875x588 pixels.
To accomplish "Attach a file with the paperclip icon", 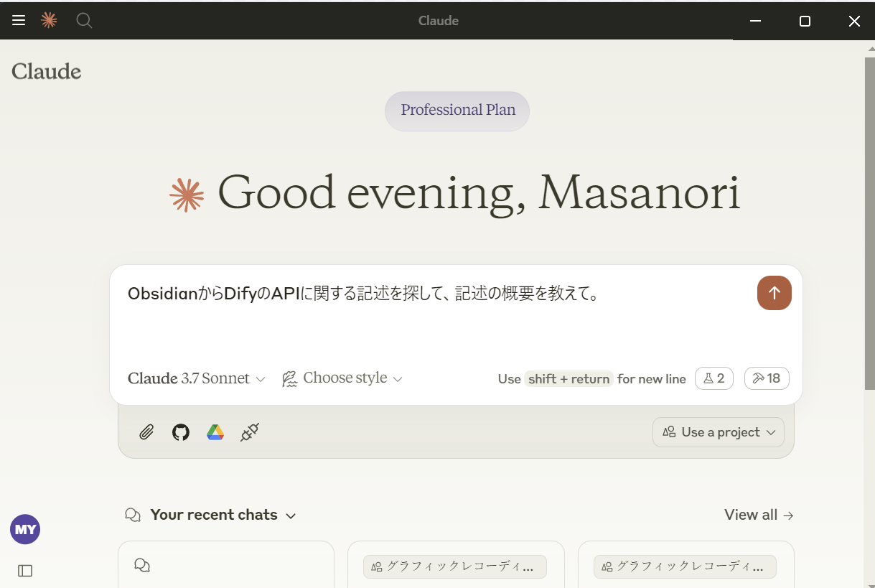I will point(146,432).
